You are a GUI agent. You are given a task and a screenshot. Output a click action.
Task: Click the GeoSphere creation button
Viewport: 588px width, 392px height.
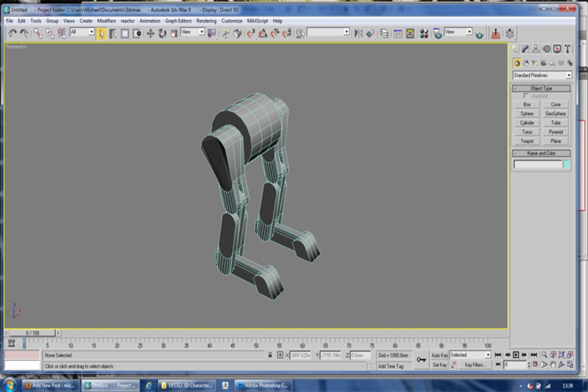(556, 113)
